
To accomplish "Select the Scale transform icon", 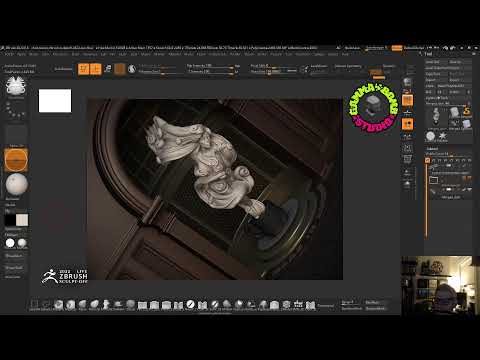I will [120, 69].
